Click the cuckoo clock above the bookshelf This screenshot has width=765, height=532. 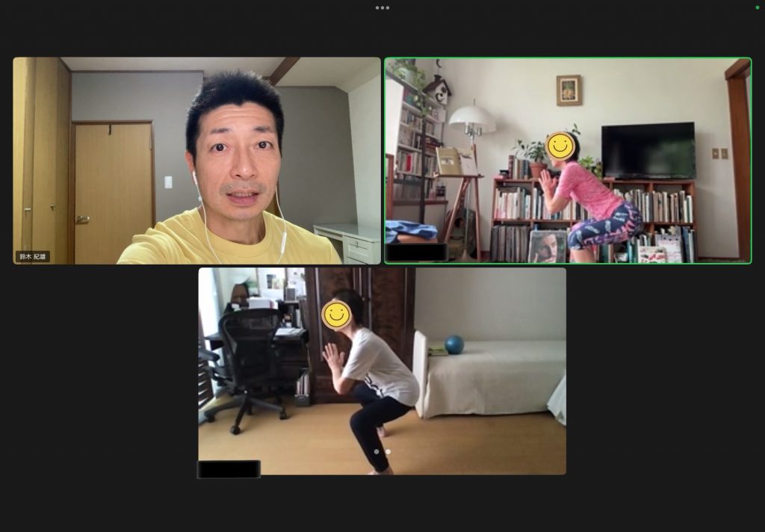(x=436, y=90)
